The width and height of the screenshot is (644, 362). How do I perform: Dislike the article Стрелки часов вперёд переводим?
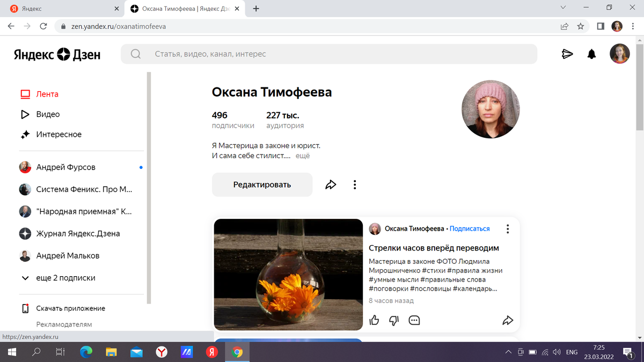pos(394,320)
